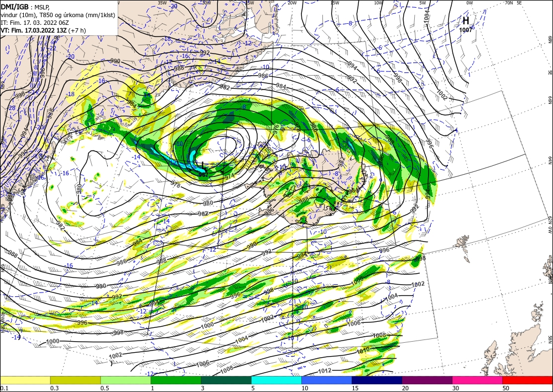The image size is (553, 392).
Task: Click the "0.1" legend scale value
Action: coord(3,388)
